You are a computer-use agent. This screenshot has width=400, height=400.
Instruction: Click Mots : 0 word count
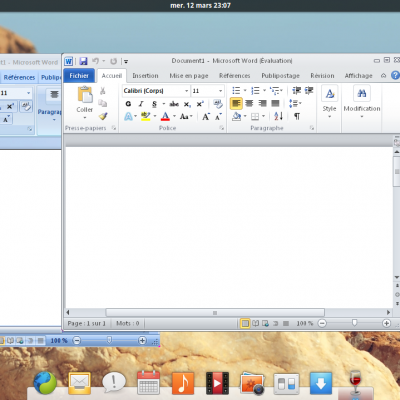coord(128,323)
